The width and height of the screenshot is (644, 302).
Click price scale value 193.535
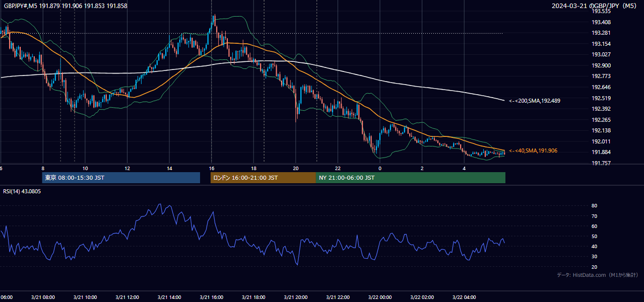601,11
